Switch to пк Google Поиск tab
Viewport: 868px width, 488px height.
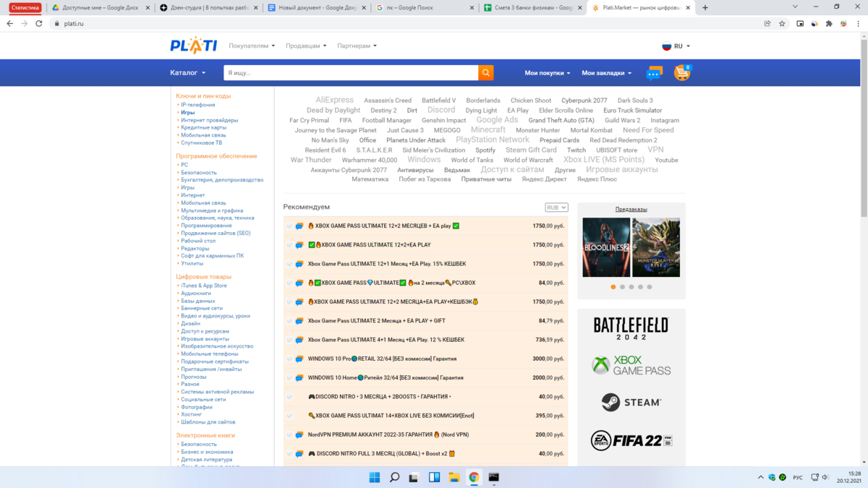[x=425, y=7]
